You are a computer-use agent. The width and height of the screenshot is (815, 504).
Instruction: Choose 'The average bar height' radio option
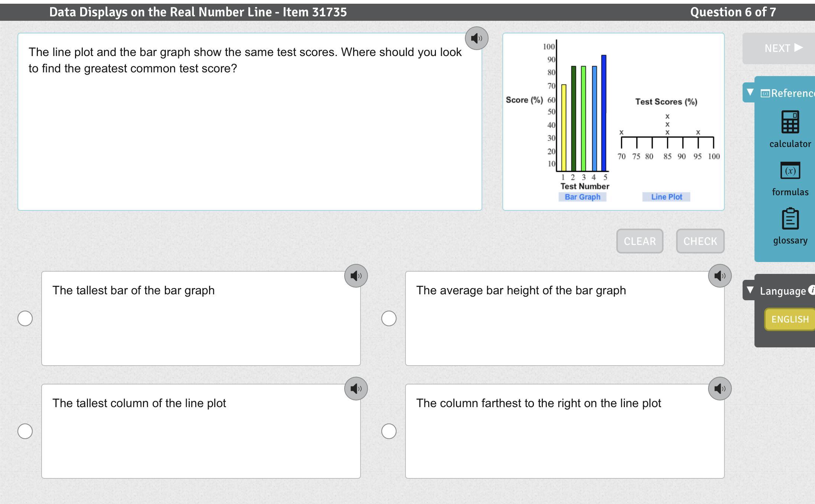(389, 318)
